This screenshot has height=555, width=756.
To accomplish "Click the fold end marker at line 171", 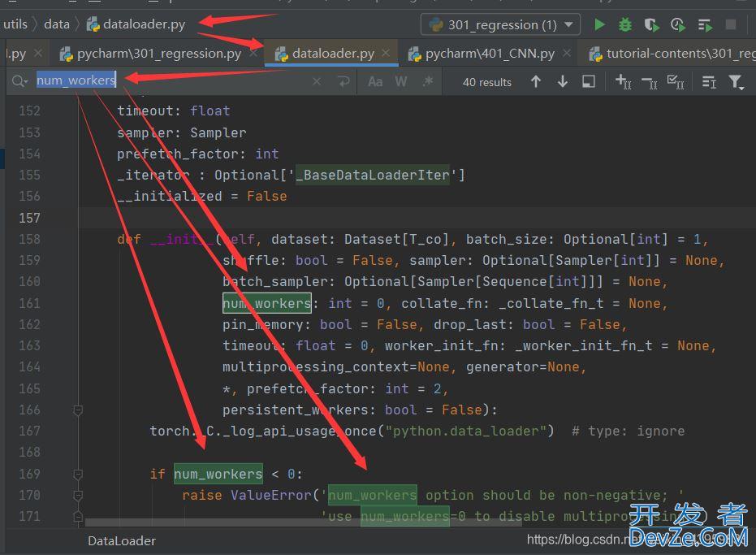I will pos(78,516).
